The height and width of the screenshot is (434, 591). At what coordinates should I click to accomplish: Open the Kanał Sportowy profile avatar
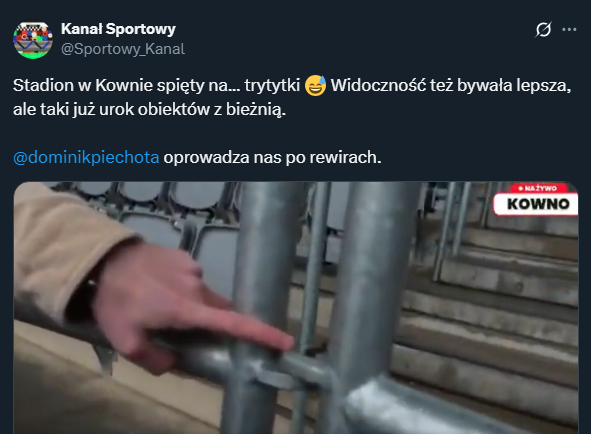pos(33,40)
